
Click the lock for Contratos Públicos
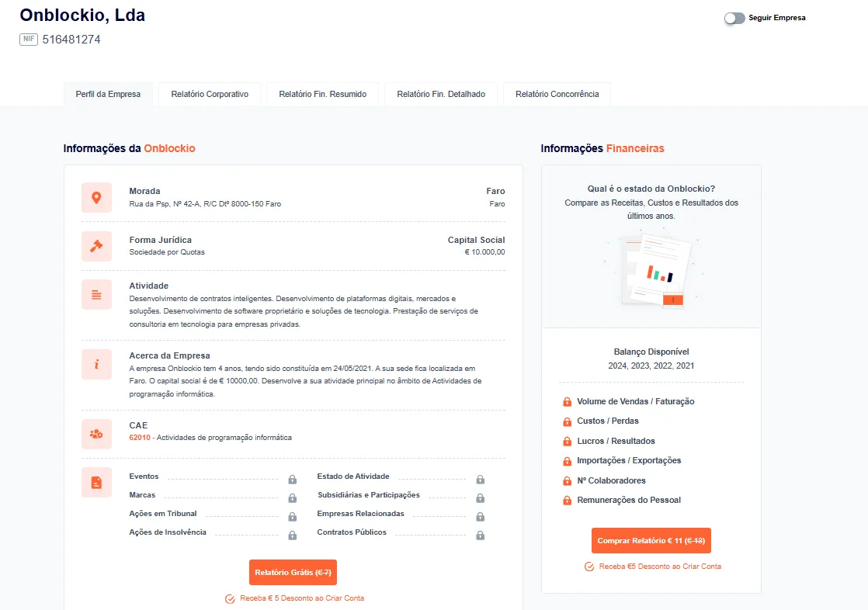(481, 535)
